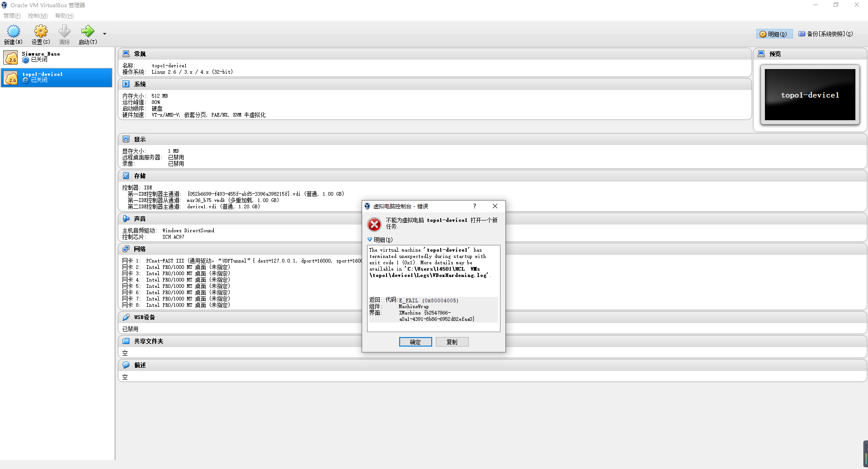This screenshot has height=469, width=868.
Task: Click the video memory value '1 MB'
Action: [x=173, y=151]
